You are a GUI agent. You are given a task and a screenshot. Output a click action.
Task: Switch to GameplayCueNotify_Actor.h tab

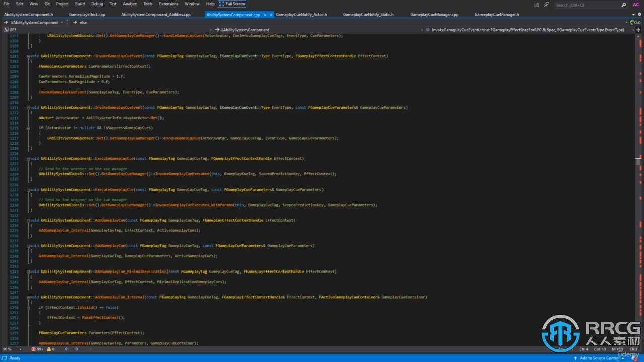coord(301,15)
